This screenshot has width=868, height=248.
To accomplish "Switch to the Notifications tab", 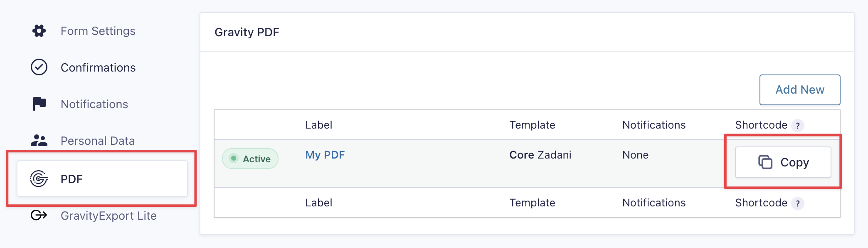I will [94, 104].
